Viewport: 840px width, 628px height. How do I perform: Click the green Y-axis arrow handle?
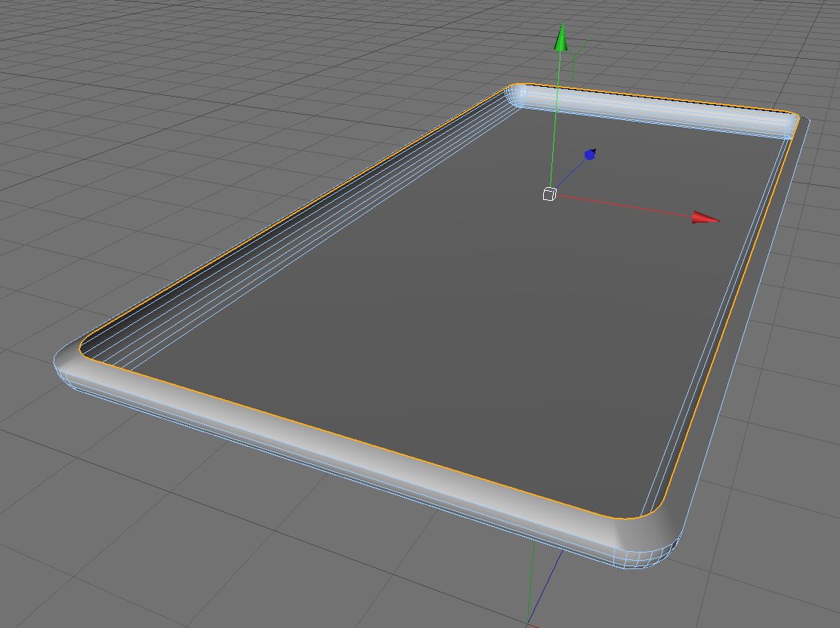(x=561, y=38)
